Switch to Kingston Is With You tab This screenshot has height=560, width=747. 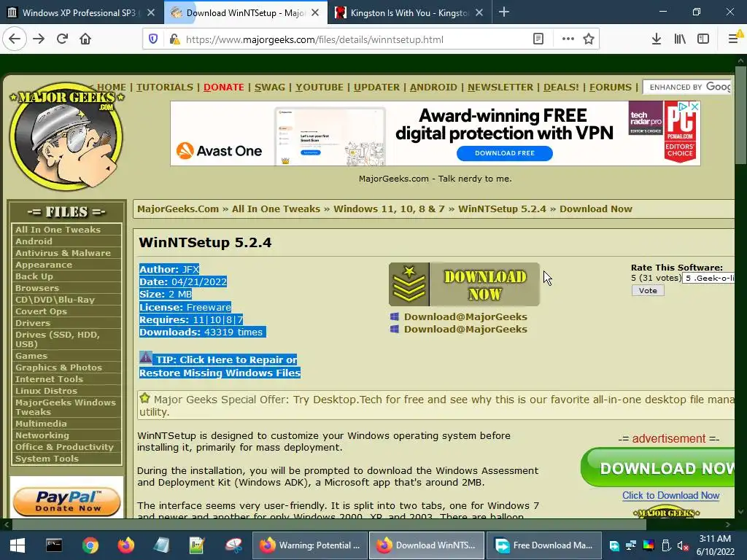pyautogui.click(x=410, y=12)
